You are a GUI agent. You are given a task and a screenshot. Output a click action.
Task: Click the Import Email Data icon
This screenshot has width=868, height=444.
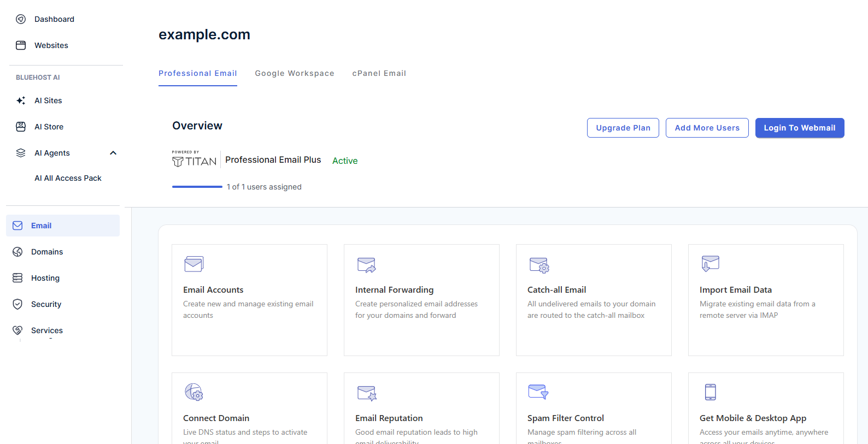710,264
